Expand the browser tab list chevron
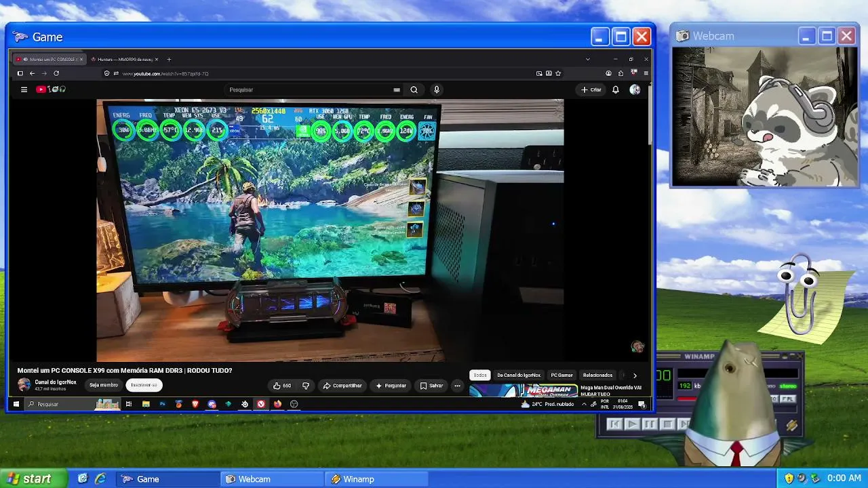The height and width of the screenshot is (488, 868). coord(587,60)
